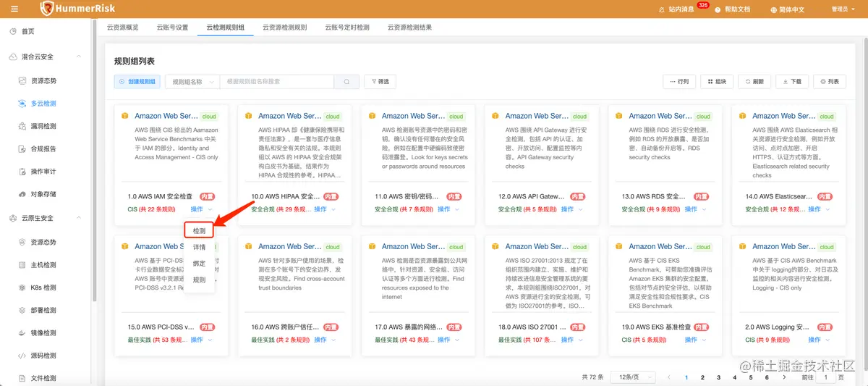The height and width of the screenshot is (386, 868).
Task: Open K8s 检测 sidebar item
Action: click(x=45, y=288)
